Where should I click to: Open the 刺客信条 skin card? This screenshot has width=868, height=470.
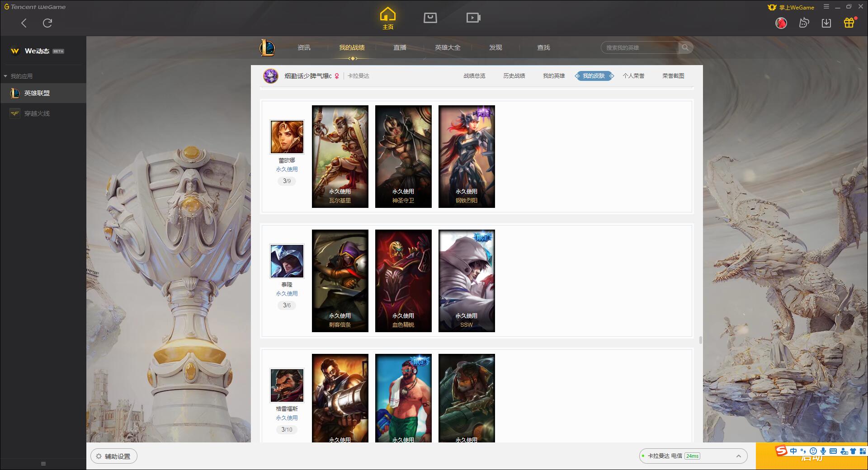coord(340,281)
